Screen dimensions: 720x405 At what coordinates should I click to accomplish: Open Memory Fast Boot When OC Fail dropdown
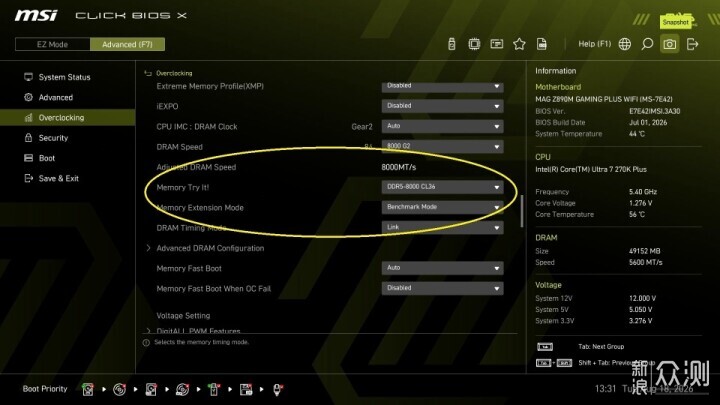pos(442,288)
